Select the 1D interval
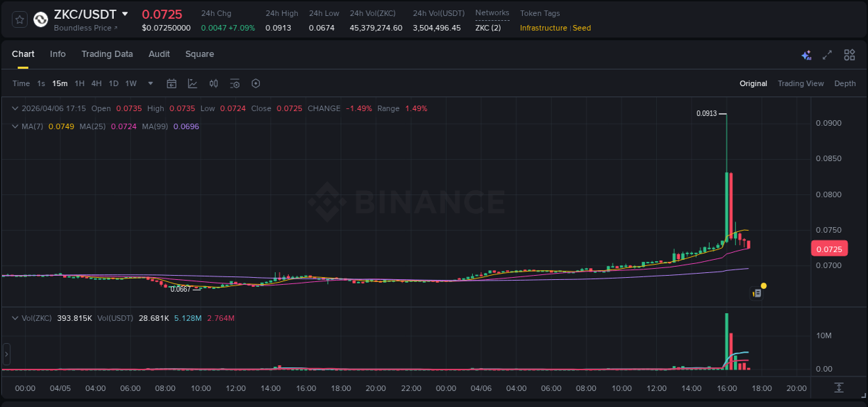Screen dimensions: 868x407 (x=113, y=83)
